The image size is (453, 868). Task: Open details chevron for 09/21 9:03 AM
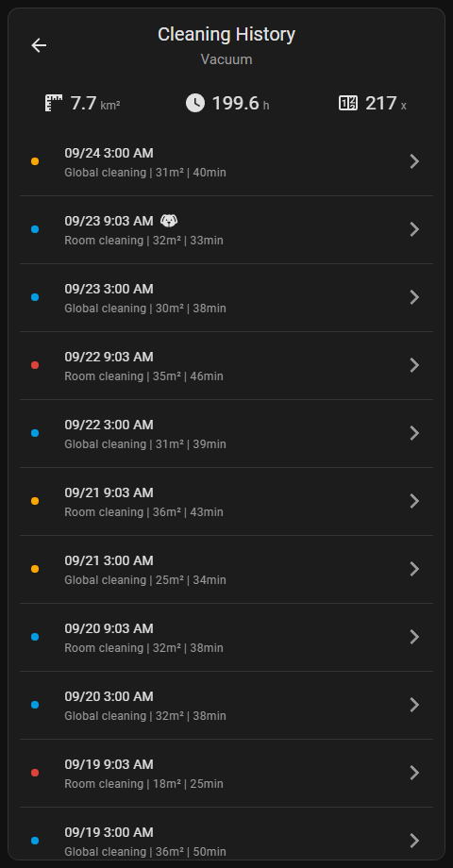point(413,501)
